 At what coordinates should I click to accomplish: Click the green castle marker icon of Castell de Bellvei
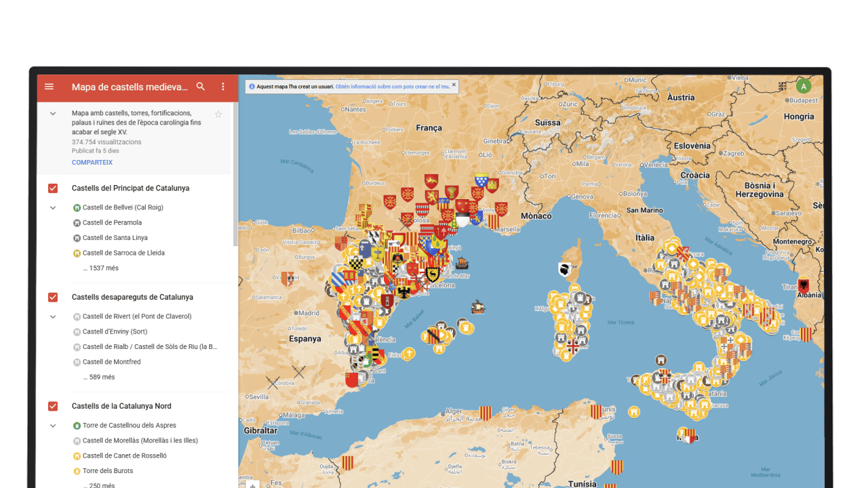(x=77, y=207)
